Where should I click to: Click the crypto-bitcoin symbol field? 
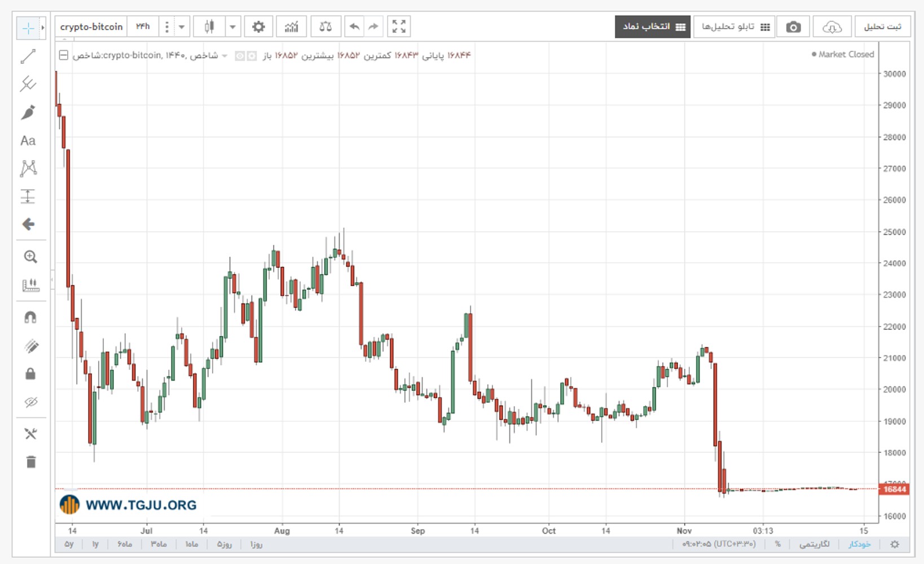[x=91, y=27]
